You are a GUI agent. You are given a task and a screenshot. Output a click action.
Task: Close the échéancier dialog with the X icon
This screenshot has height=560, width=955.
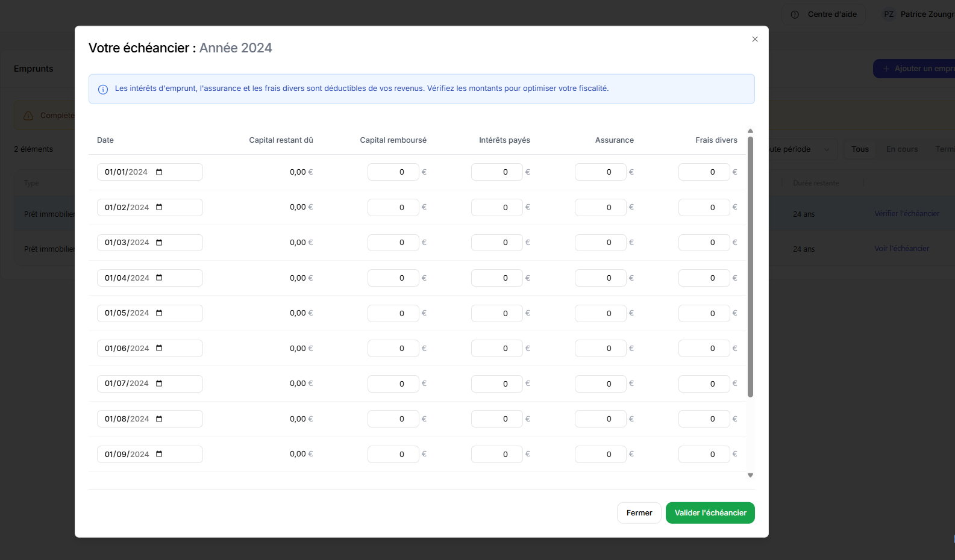click(x=755, y=39)
